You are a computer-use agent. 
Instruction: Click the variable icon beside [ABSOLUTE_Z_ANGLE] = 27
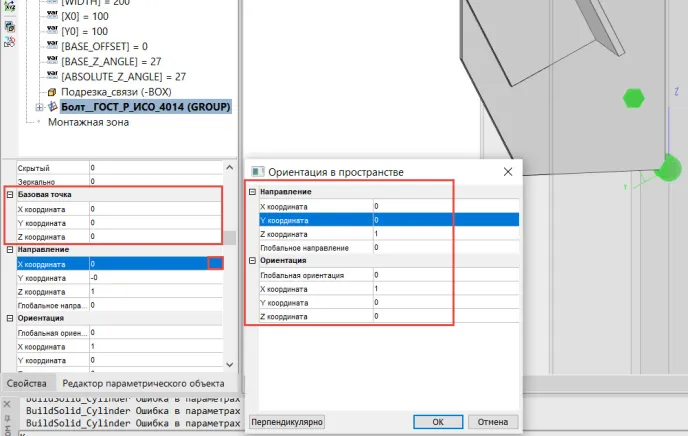[53, 75]
